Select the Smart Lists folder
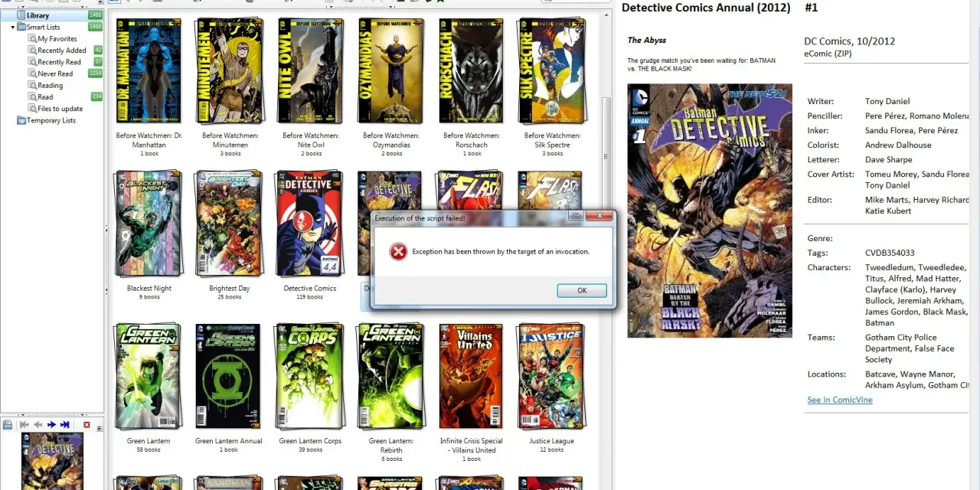 (43, 27)
